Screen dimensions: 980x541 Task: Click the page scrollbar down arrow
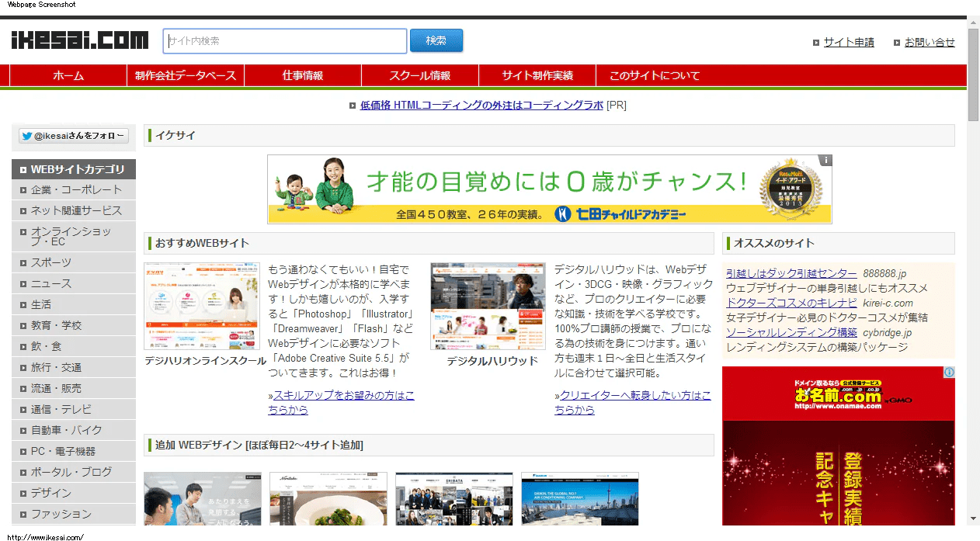coord(974,518)
